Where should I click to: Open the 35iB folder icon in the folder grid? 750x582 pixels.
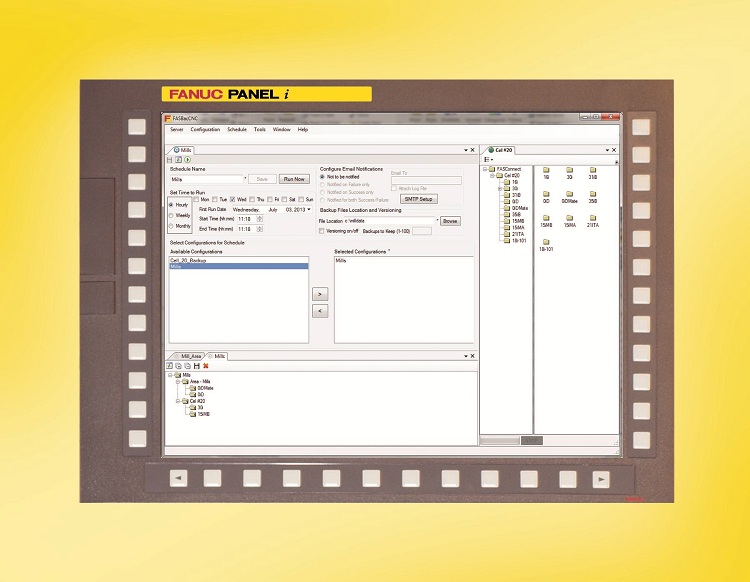(x=593, y=194)
